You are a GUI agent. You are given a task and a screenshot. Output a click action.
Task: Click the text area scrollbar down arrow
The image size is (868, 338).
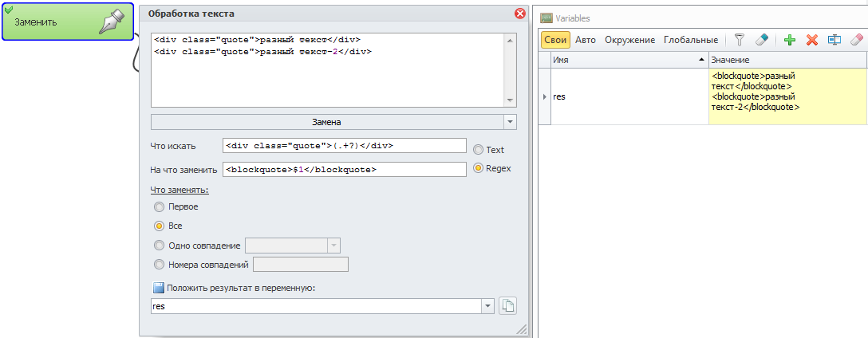click(510, 100)
